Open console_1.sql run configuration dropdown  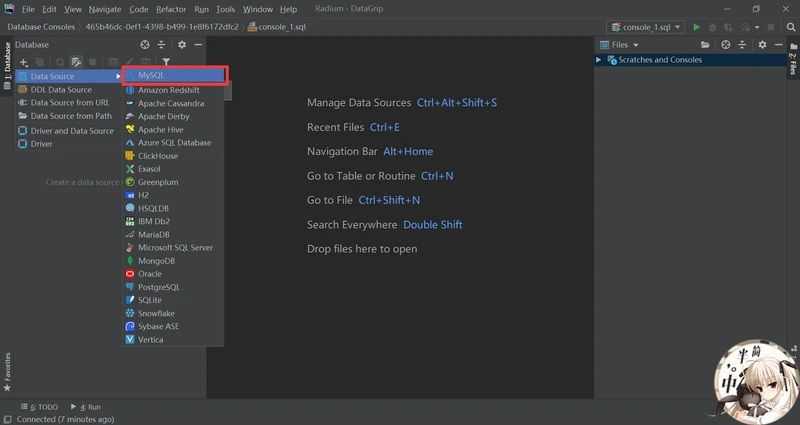pos(645,27)
